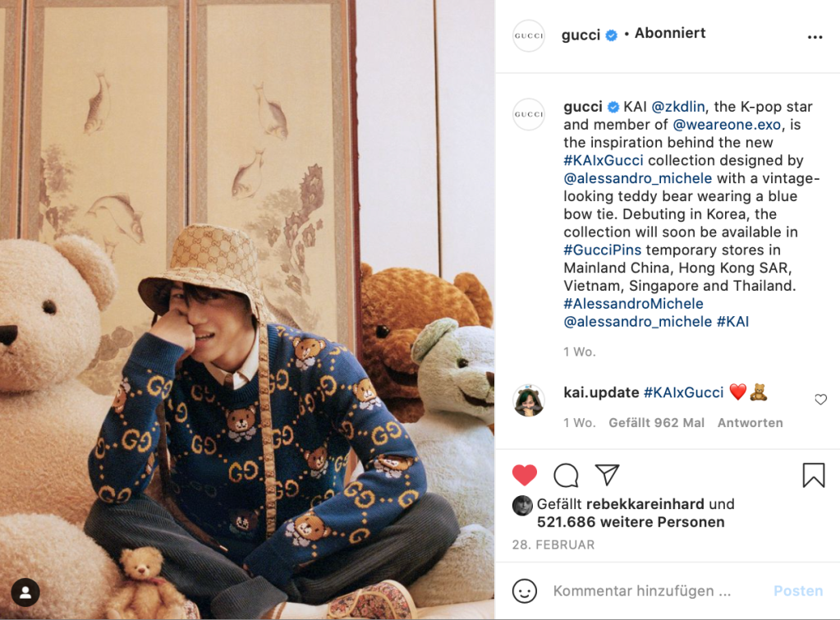This screenshot has height=620, width=840.
Task: Save post with the bookmark icon
Action: (813, 475)
